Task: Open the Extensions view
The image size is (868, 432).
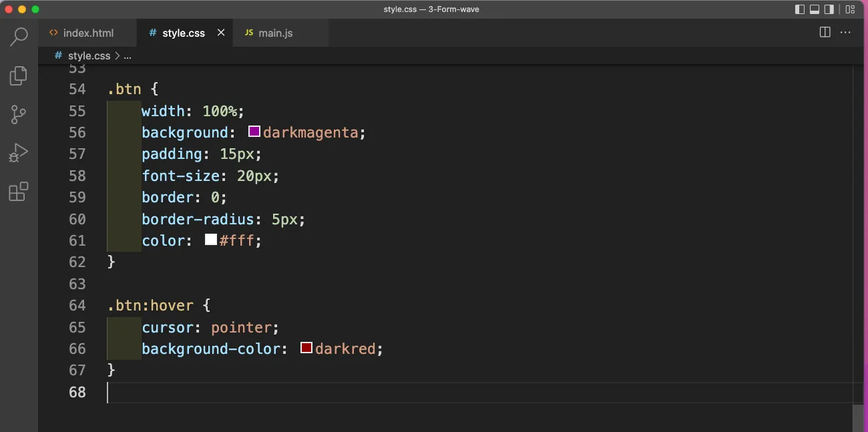Action: point(19,192)
